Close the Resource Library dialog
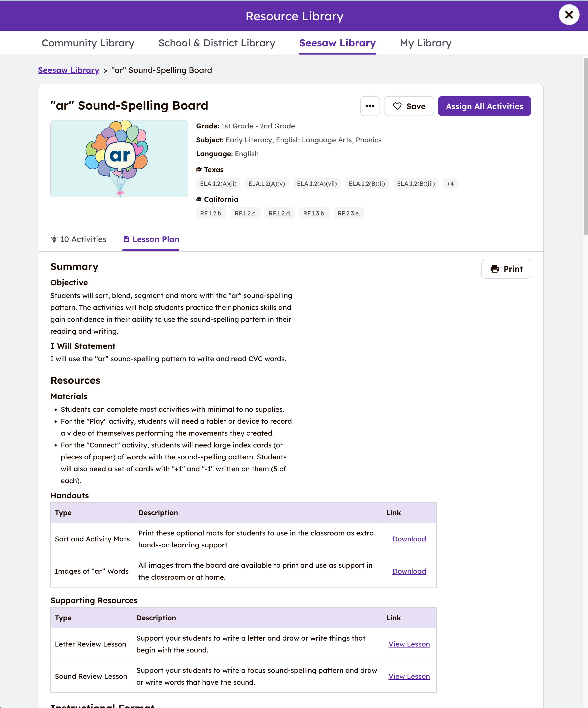This screenshot has height=708, width=588. 569,15
